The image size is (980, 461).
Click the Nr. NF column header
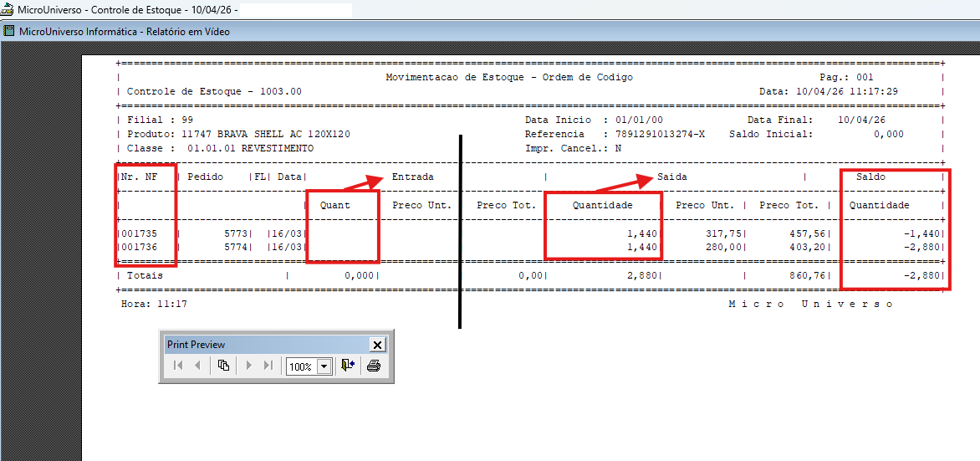[x=137, y=177]
